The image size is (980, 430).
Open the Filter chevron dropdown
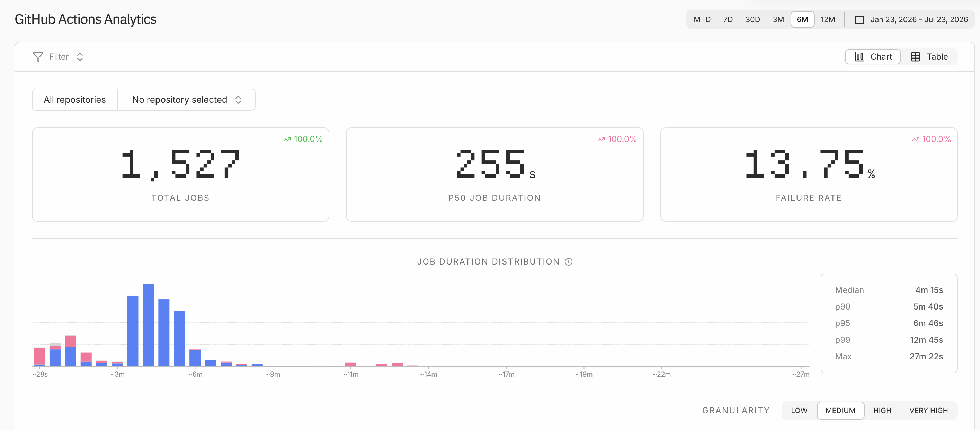pyautogui.click(x=80, y=57)
